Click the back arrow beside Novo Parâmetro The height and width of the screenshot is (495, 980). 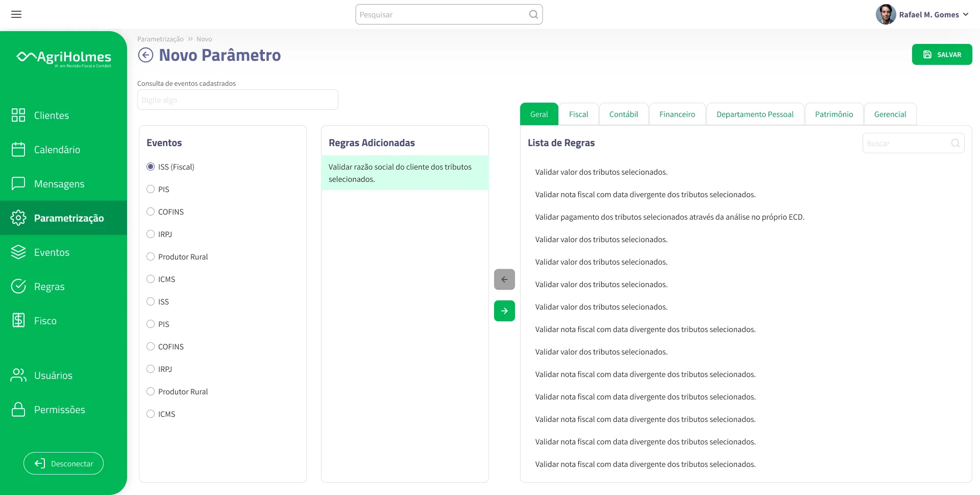(145, 55)
